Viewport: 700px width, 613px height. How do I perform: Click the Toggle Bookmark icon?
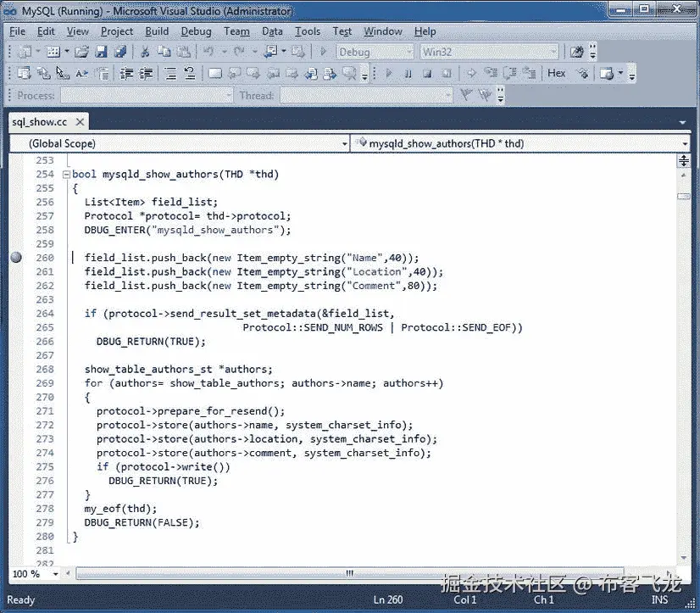[x=214, y=73]
